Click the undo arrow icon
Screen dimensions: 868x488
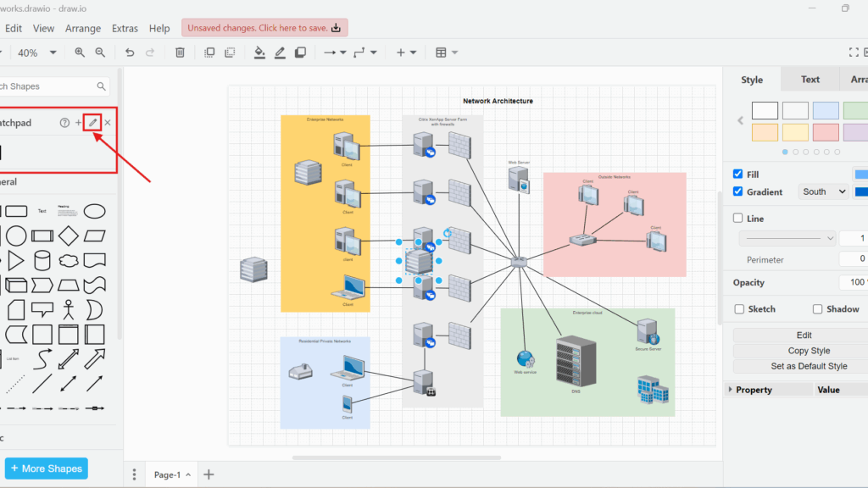pyautogui.click(x=130, y=53)
